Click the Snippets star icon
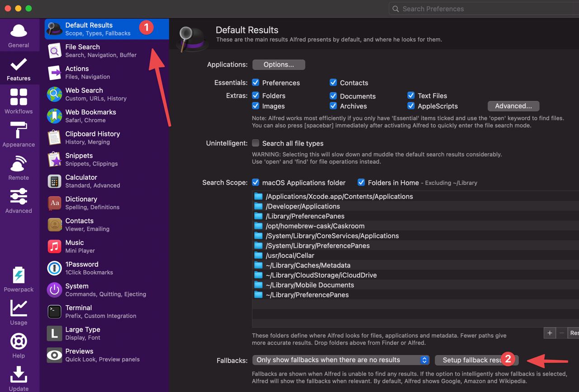The image size is (579, 392). coord(55,159)
